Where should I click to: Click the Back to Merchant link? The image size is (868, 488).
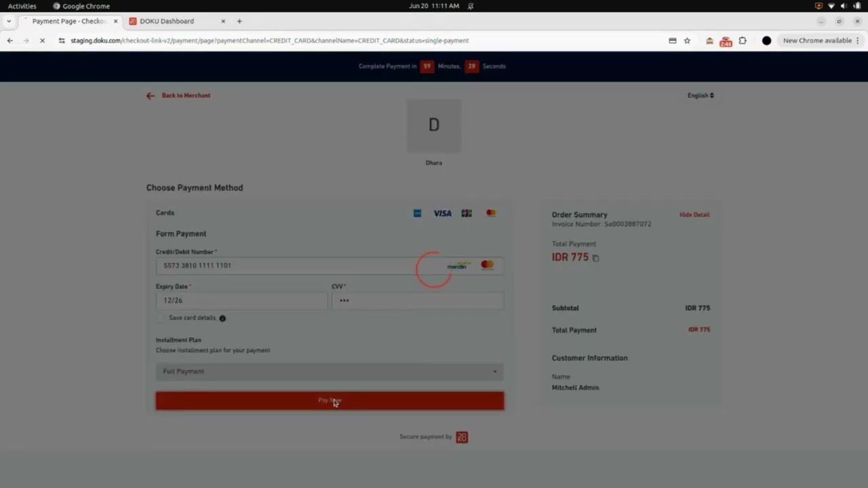click(186, 96)
